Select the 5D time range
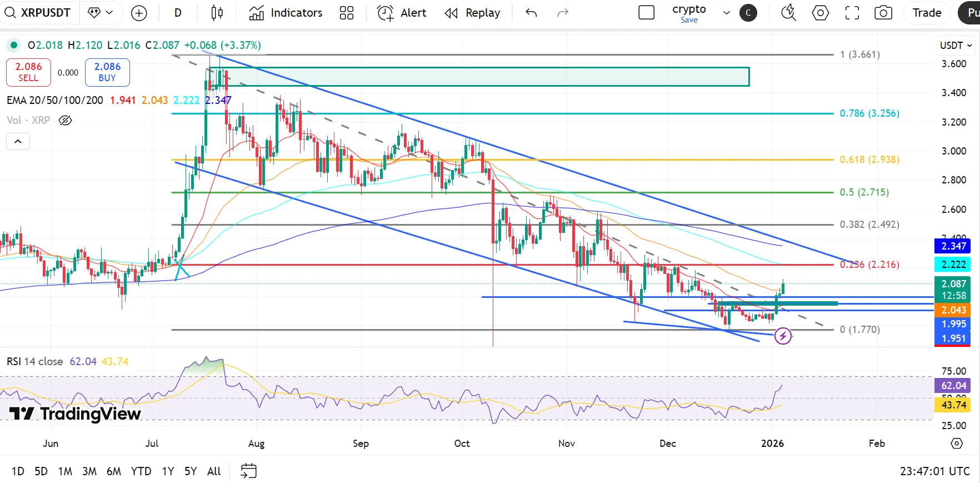980x483 pixels. tap(41, 471)
